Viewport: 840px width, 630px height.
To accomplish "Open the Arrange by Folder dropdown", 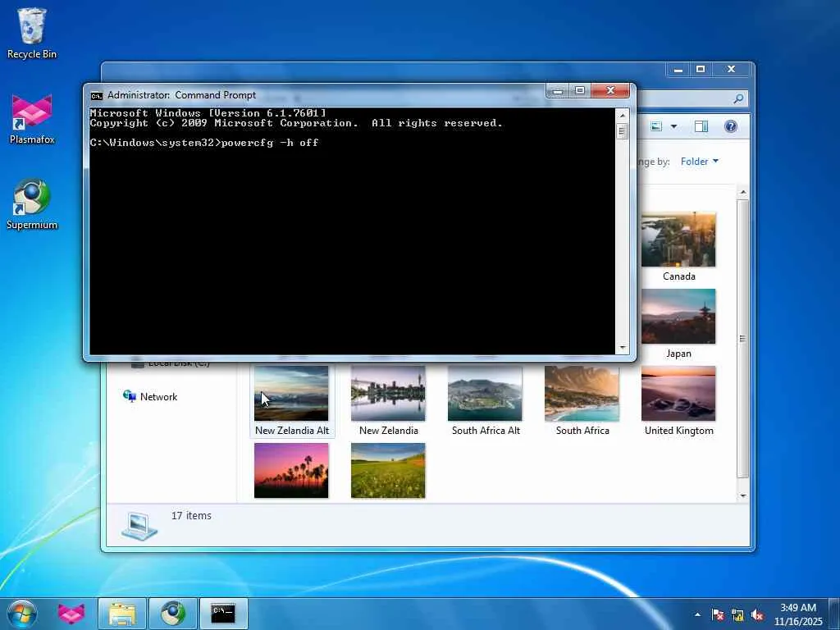I will (x=700, y=162).
